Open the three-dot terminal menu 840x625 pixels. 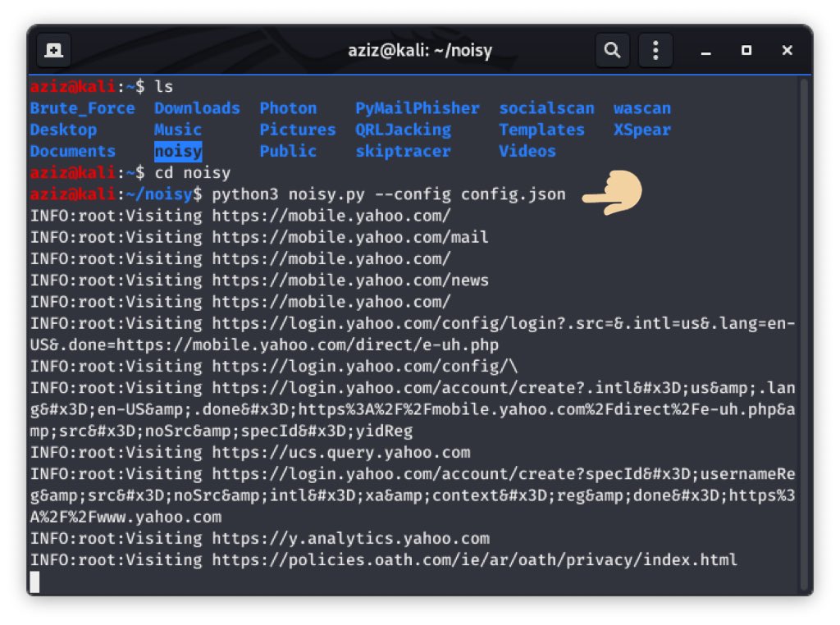click(x=655, y=50)
